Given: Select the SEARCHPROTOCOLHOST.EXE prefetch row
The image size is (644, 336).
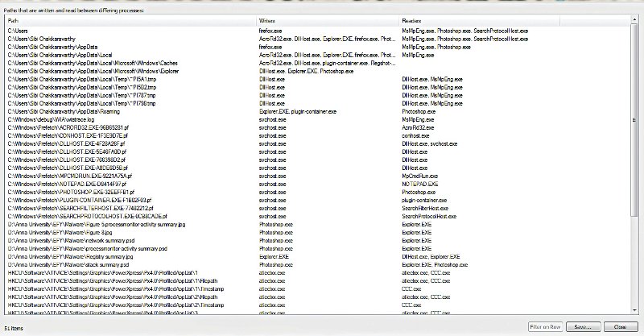Looking at the screenshot, I should coord(317,216).
